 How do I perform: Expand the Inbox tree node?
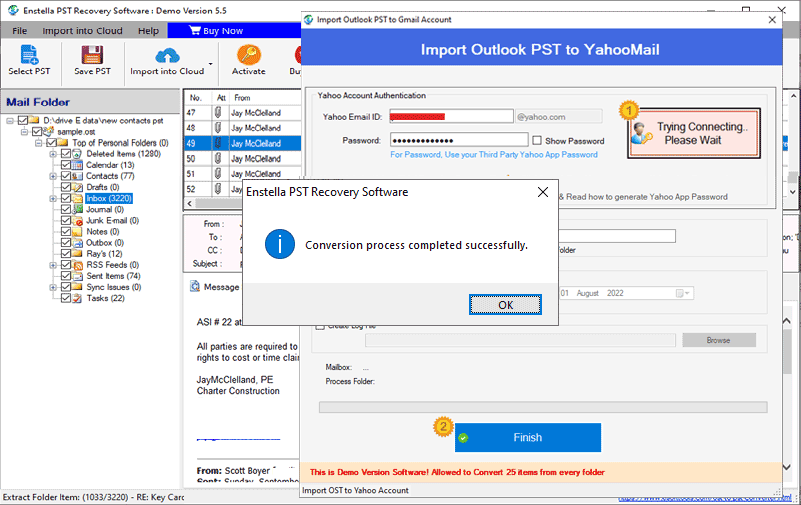[x=53, y=198]
